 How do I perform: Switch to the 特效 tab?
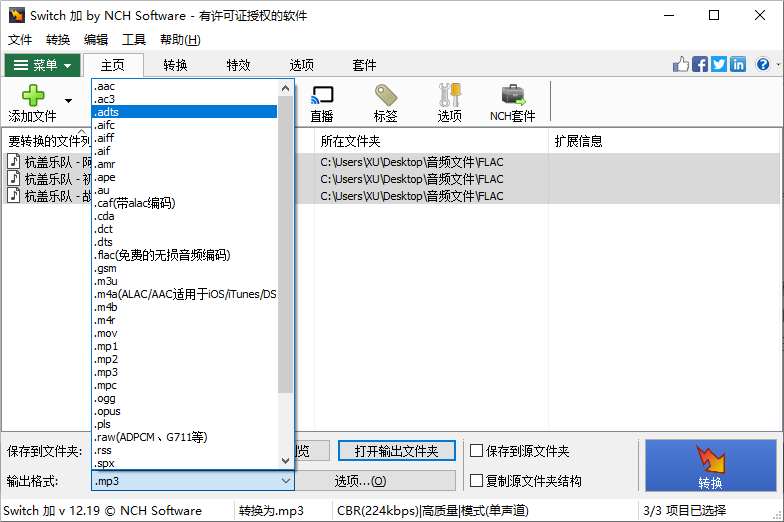(x=238, y=65)
